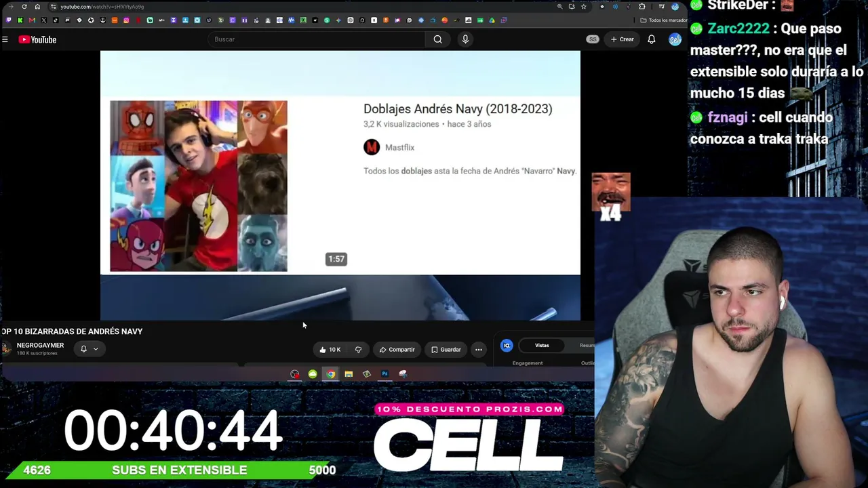Like the video with 10 K likes
The height and width of the screenshot is (488, 868).
(330, 350)
